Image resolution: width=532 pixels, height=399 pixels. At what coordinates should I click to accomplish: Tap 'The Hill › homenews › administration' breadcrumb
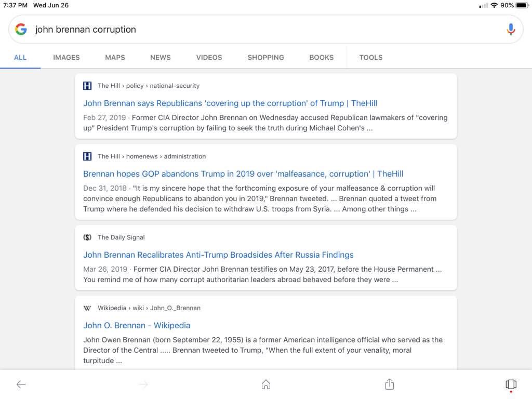tap(152, 156)
